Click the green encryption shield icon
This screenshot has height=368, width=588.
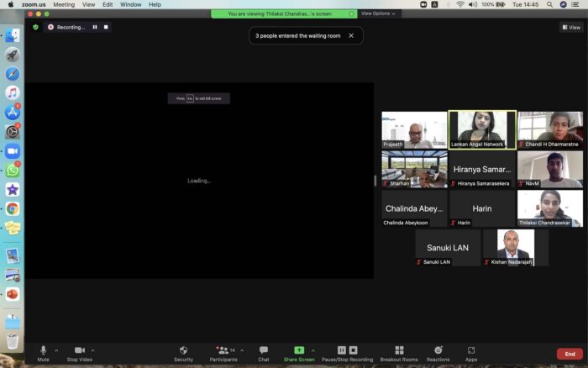tap(35, 27)
